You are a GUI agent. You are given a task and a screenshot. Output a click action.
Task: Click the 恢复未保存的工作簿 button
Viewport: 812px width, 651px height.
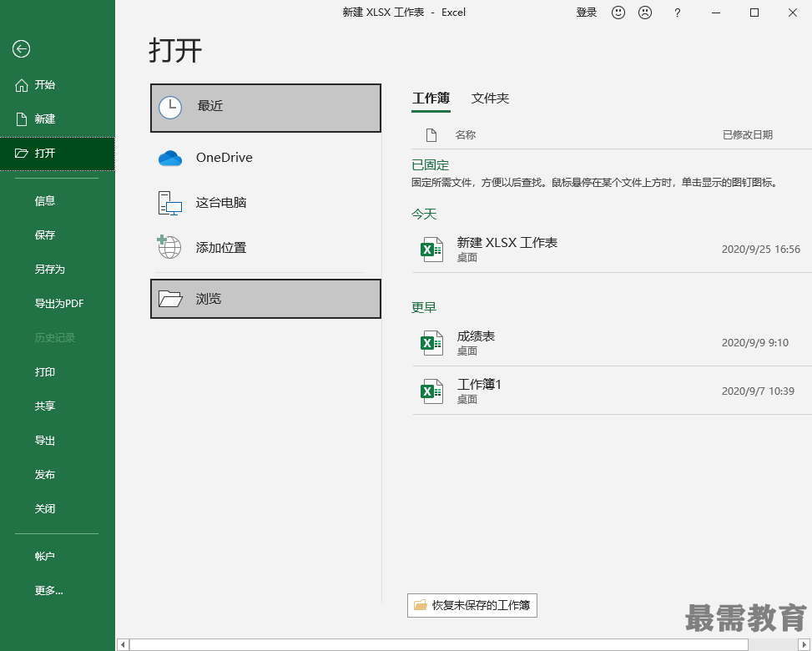(x=472, y=605)
